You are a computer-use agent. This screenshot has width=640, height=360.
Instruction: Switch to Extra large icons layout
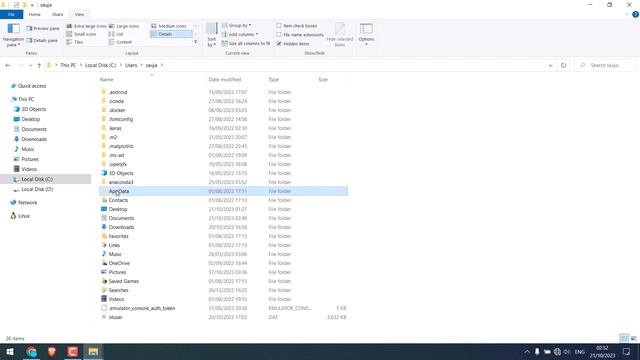[x=86, y=26]
